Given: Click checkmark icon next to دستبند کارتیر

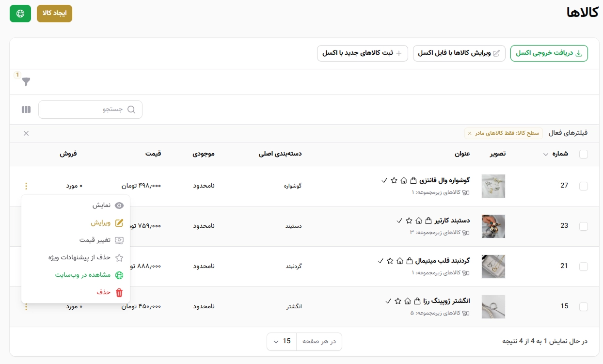Looking at the screenshot, I should (x=399, y=221).
